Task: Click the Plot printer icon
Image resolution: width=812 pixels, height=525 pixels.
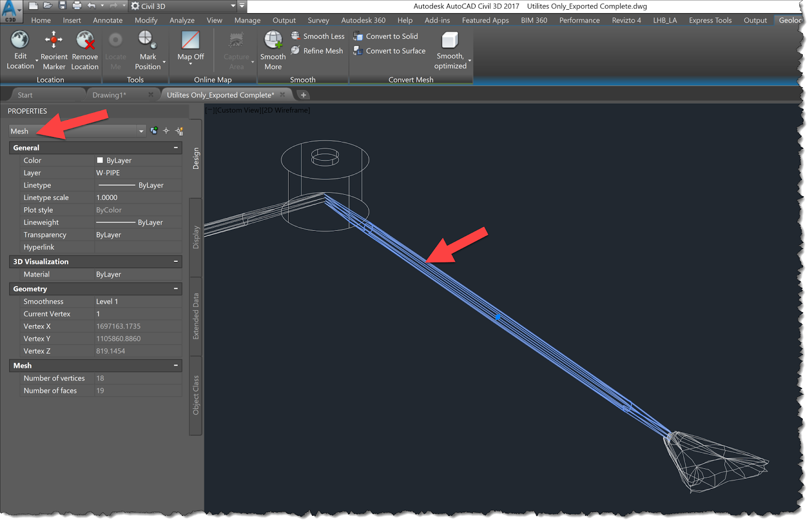Action: click(77, 6)
